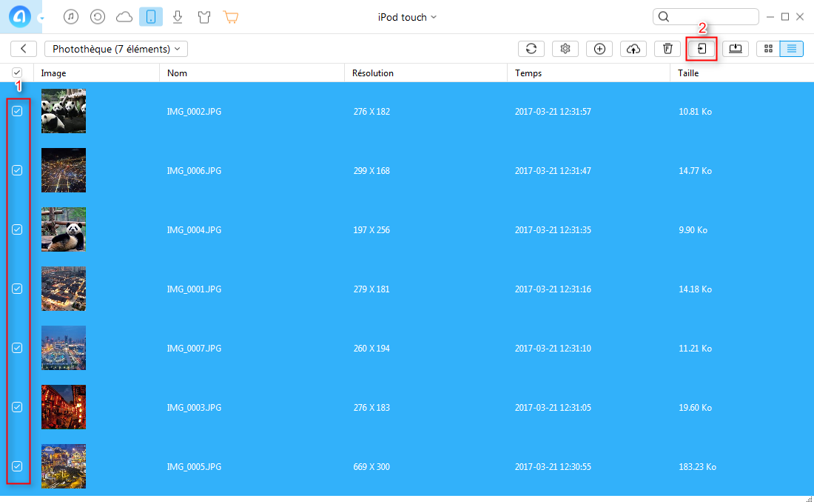Click the red lantern street thumbnail IMG_0003
This screenshot has height=504, width=814.
point(64,407)
